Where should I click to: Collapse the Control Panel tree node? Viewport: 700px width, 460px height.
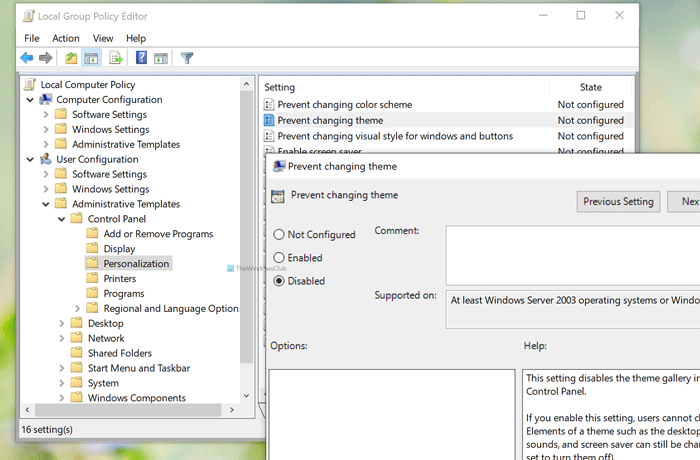click(x=62, y=219)
